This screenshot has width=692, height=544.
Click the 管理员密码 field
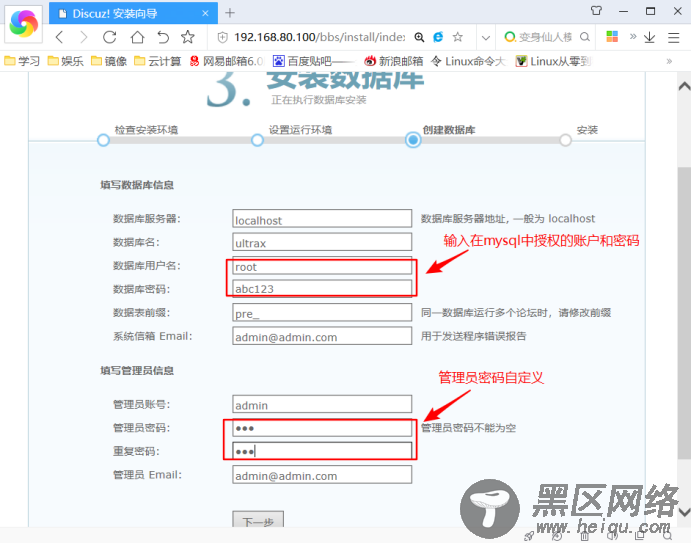click(322, 428)
